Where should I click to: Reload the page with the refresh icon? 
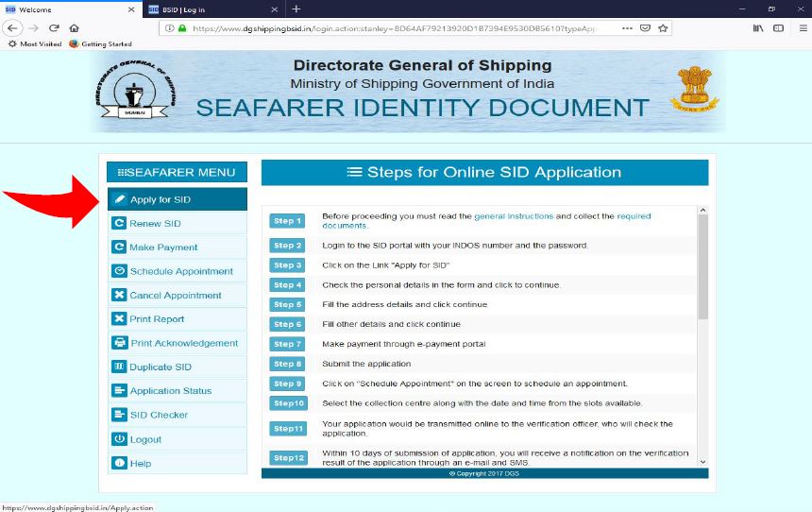54,28
